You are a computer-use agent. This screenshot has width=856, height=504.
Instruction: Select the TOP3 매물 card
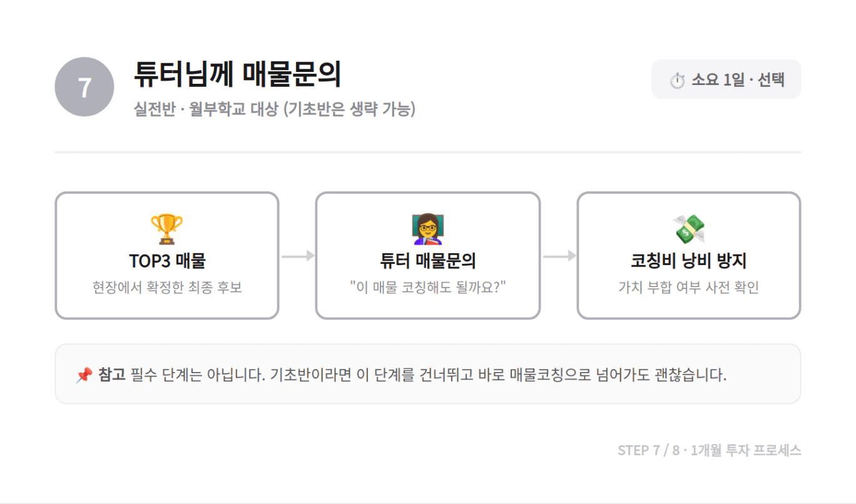point(167,256)
